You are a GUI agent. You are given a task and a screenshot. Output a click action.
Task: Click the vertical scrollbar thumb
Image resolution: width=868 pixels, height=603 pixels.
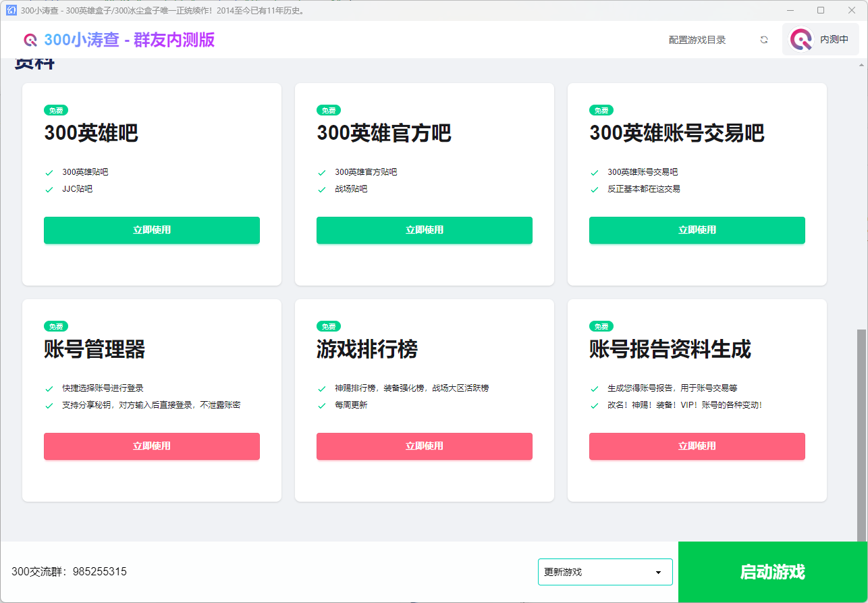861,436
